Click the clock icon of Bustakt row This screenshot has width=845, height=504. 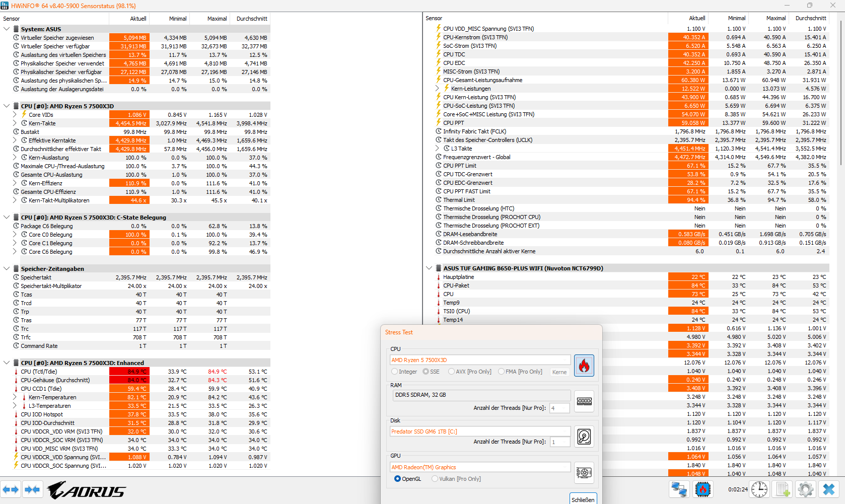click(x=16, y=132)
